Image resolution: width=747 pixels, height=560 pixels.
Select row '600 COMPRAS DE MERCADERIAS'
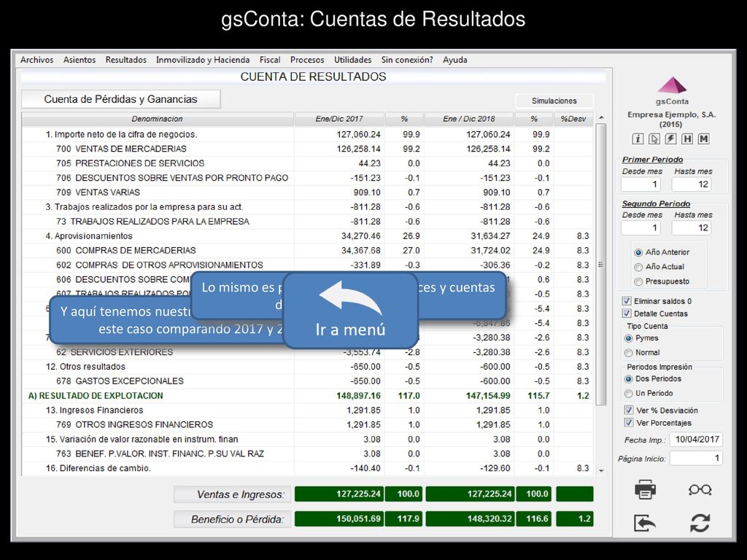click(308, 251)
